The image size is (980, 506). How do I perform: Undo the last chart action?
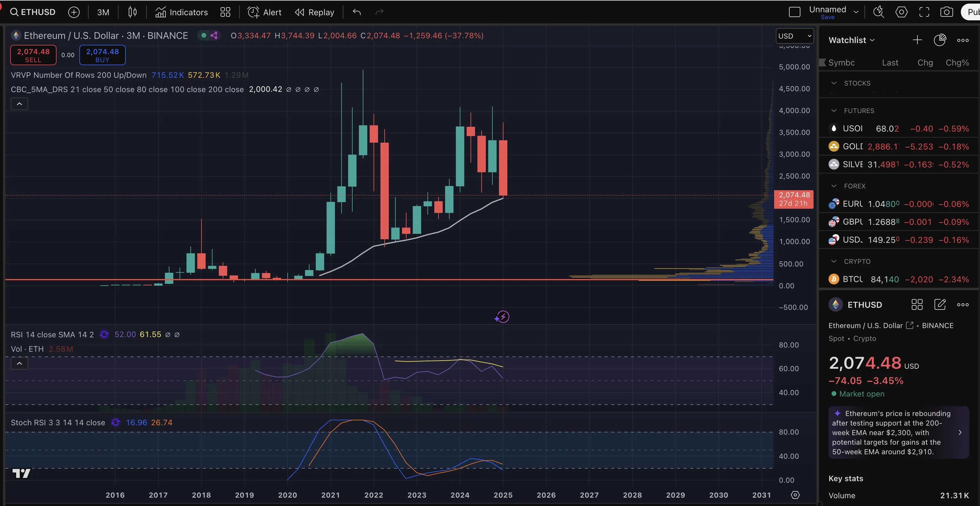coord(356,12)
